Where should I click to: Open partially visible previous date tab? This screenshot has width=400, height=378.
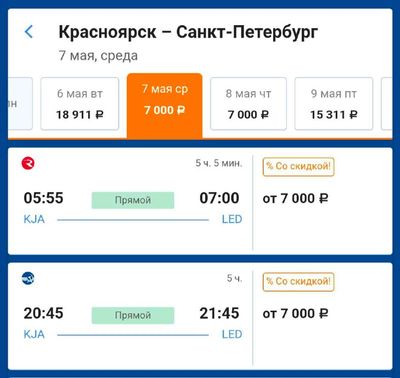coord(20,104)
